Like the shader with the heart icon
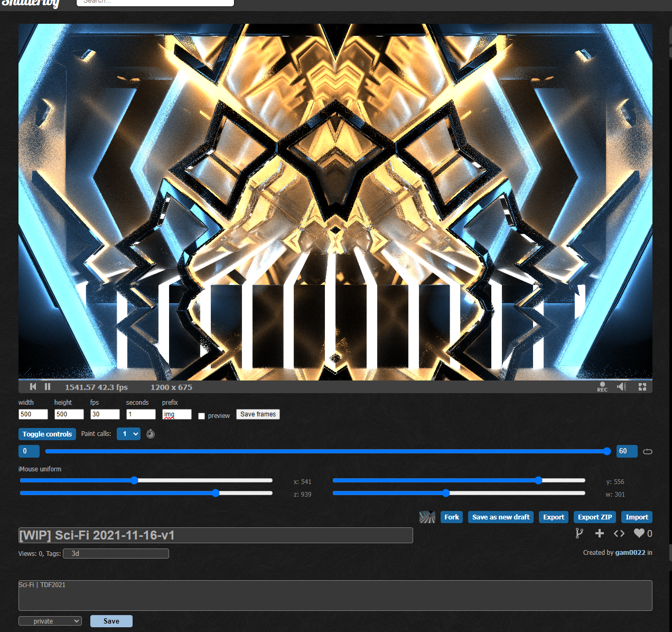Image resolution: width=672 pixels, height=632 pixels. click(639, 533)
